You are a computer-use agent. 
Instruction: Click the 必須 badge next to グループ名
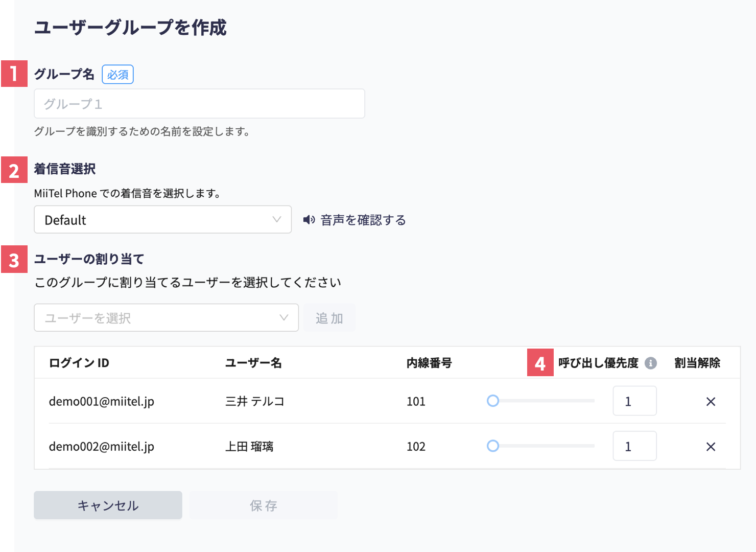pos(118,75)
